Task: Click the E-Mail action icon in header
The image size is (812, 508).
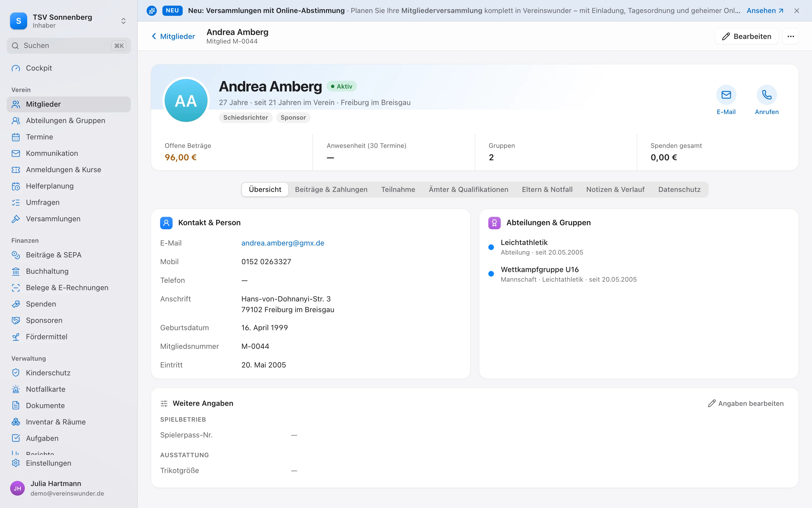Action: click(726, 95)
